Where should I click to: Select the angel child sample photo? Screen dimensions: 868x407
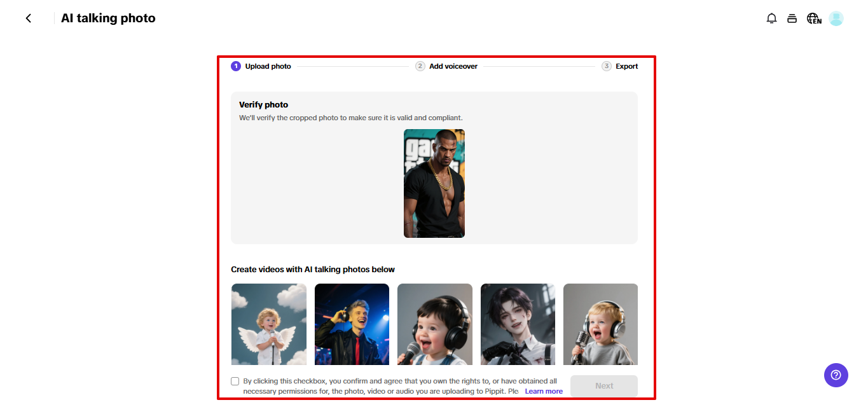point(268,324)
